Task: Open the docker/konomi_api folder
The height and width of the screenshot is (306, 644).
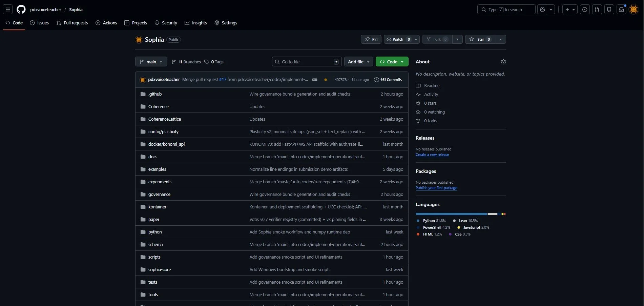Action: [166, 144]
